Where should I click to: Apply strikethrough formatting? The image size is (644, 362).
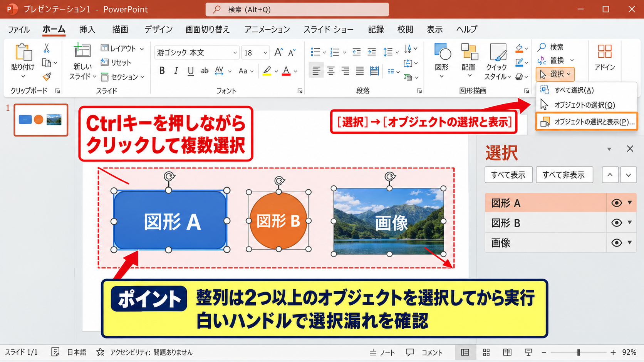click(x=205, y=71)
